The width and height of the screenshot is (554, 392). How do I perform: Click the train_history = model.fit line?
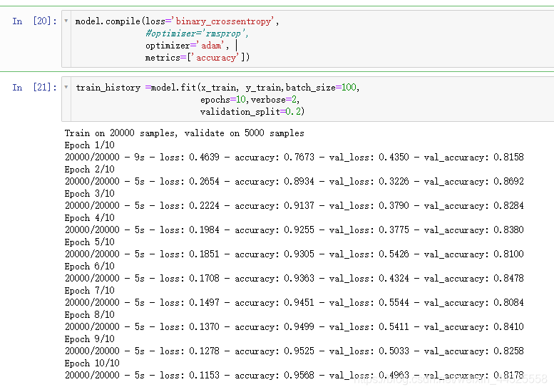(217, 88)
